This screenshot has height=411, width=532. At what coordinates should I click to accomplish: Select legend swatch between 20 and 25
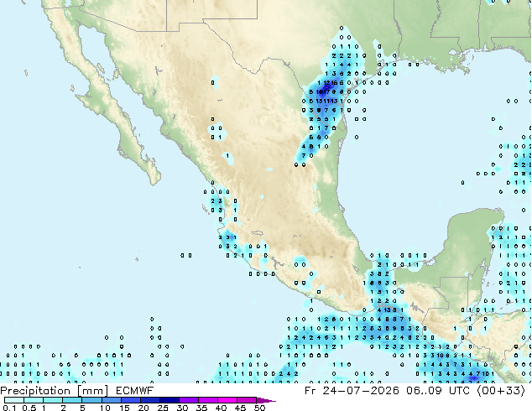(149, 400)
